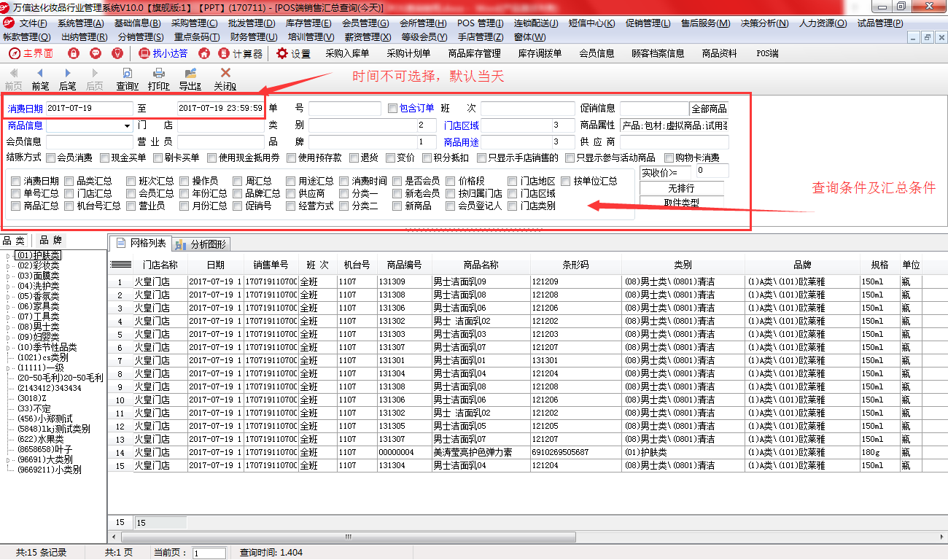The image size is (948, 560).
Task: Open 设置 settings gear
Action: [293, 53]
